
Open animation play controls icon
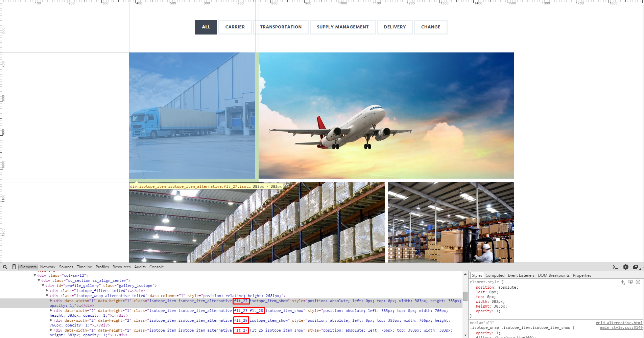(x=638, y=282)
